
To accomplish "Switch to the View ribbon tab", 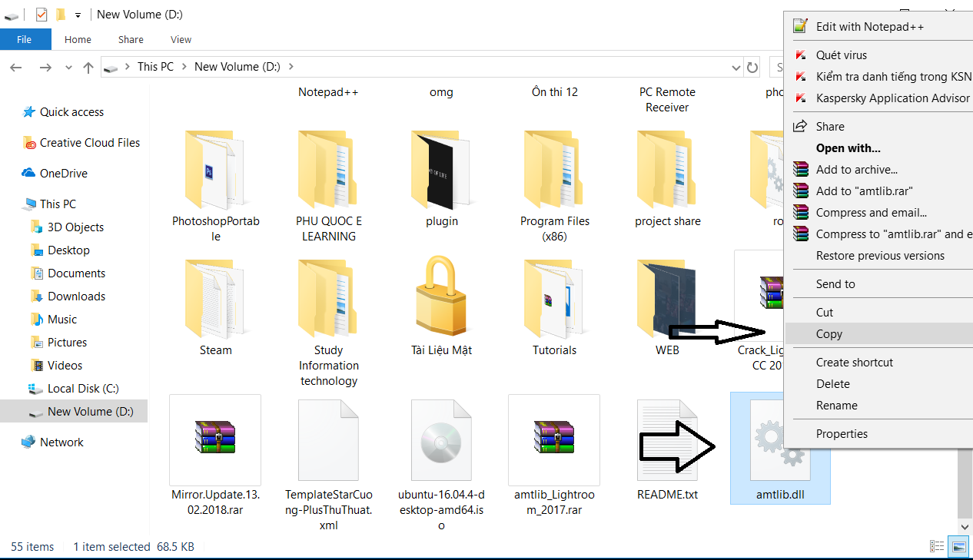I will (x=181, y=39).
